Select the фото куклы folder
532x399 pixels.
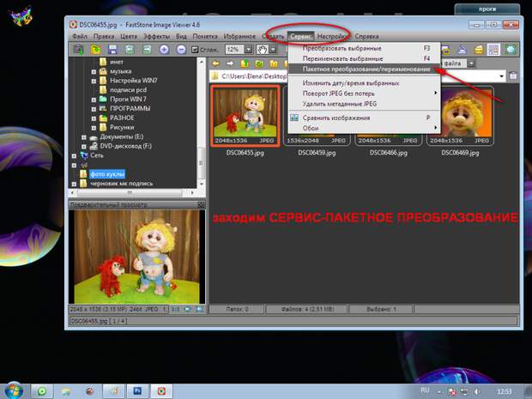(x=107, y=174)
